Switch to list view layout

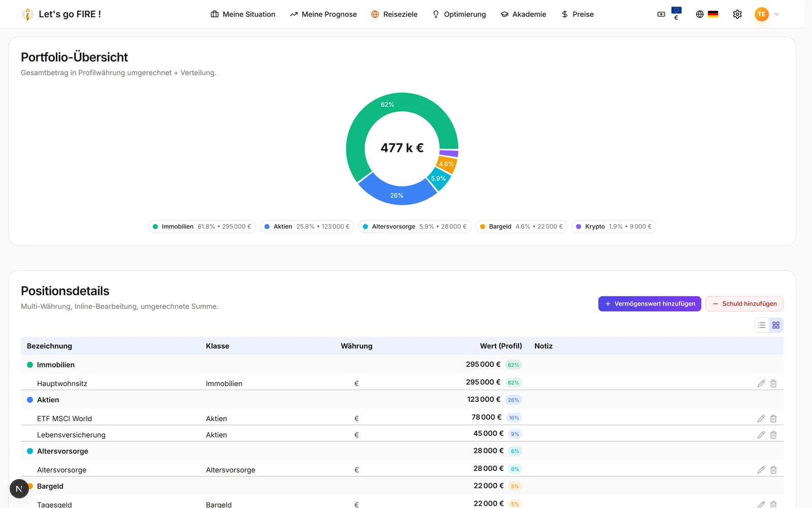[762, 325]
